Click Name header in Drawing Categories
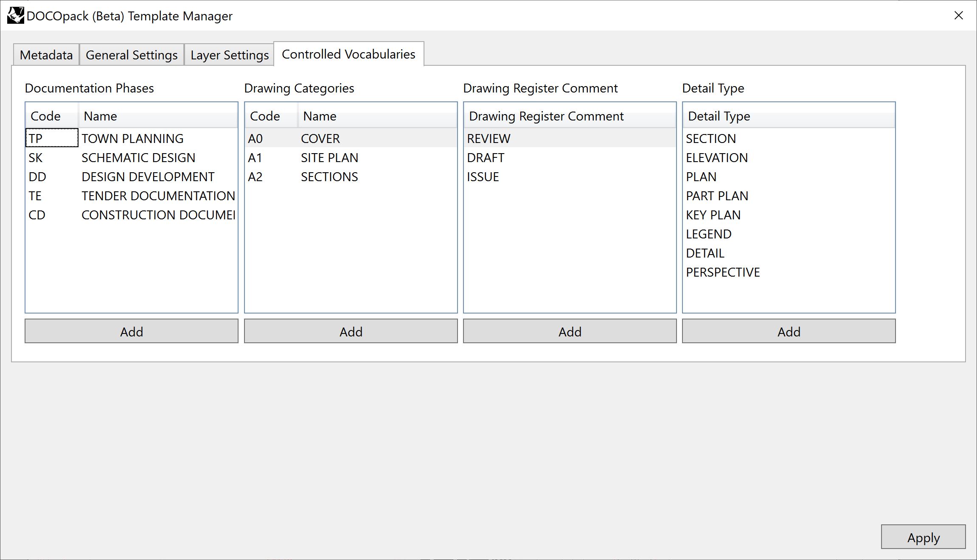Screen dimensions: 977x560 [377, 116]
